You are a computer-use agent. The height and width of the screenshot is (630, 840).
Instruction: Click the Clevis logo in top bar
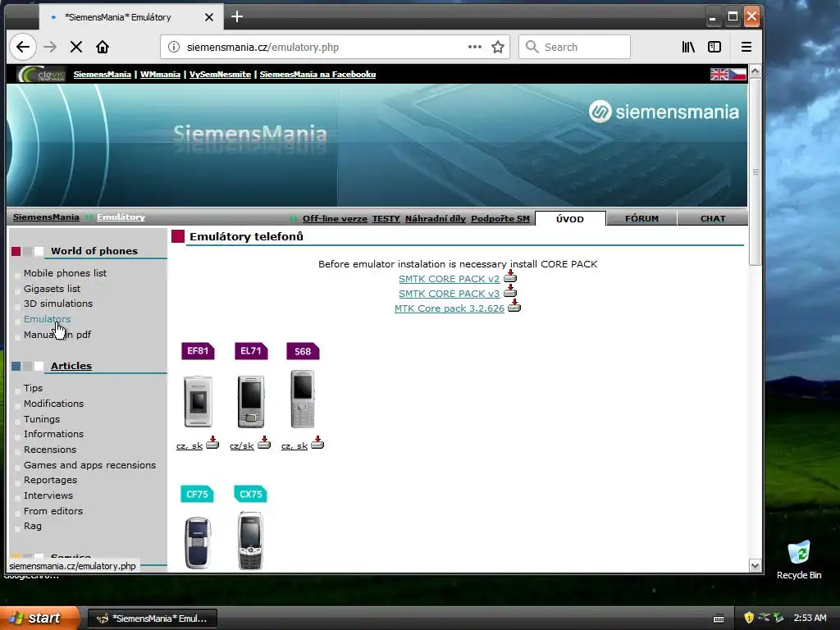click(41, 74)
